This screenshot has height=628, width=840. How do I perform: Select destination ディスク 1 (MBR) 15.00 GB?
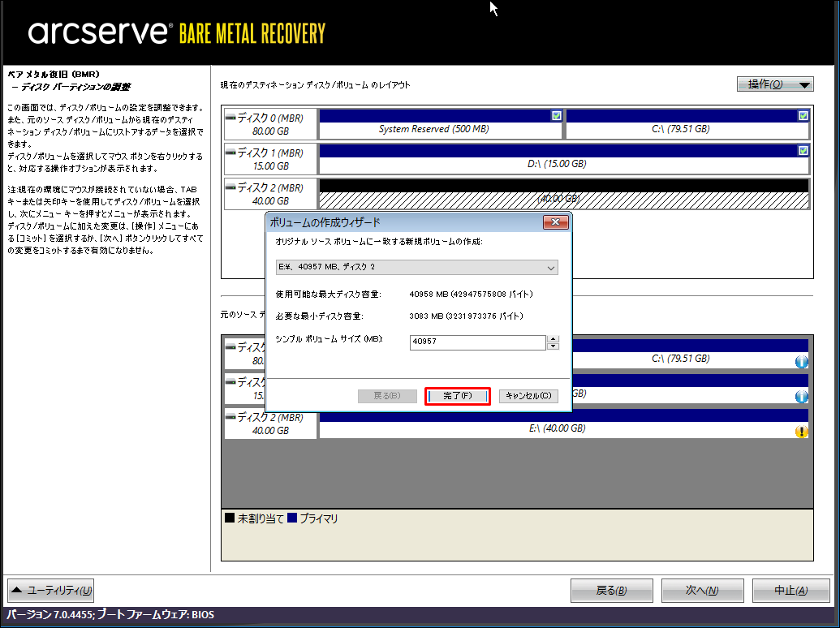(x=270, y=159)
